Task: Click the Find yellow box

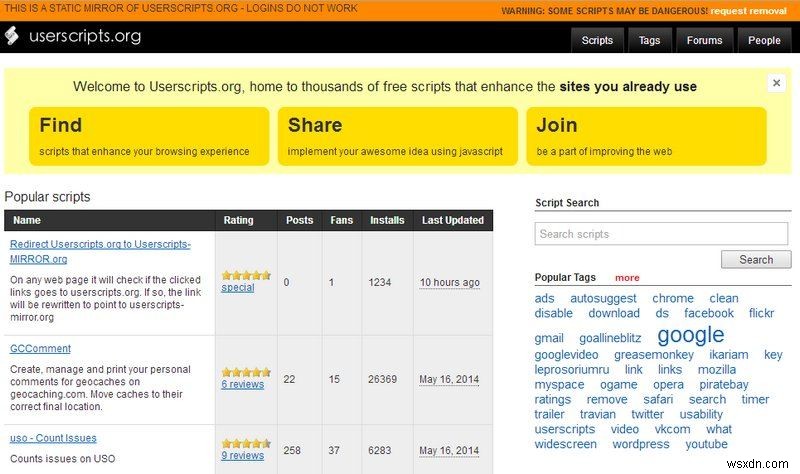Action: pos(149,136)
